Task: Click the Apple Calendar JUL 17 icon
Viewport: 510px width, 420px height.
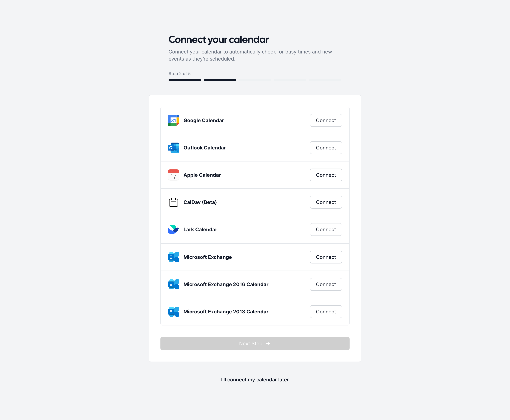Action: (174, 175)
